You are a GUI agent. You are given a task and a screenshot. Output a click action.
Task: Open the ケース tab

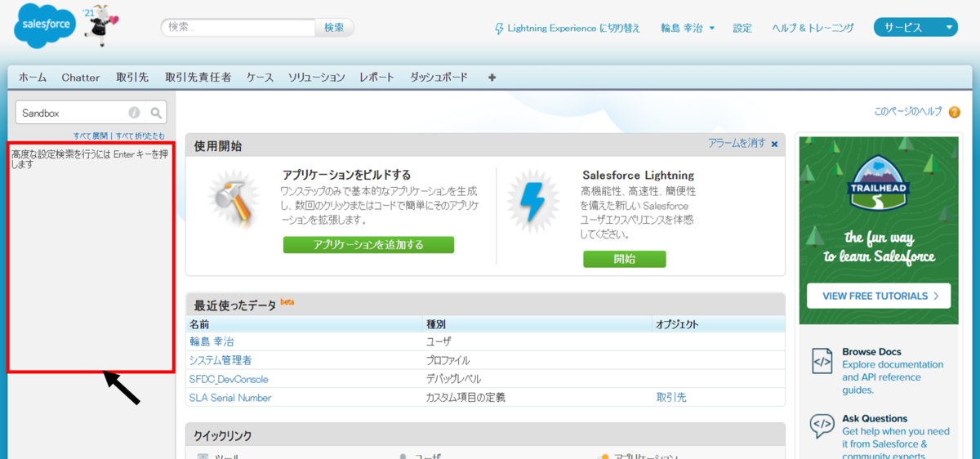pos(260,78)
